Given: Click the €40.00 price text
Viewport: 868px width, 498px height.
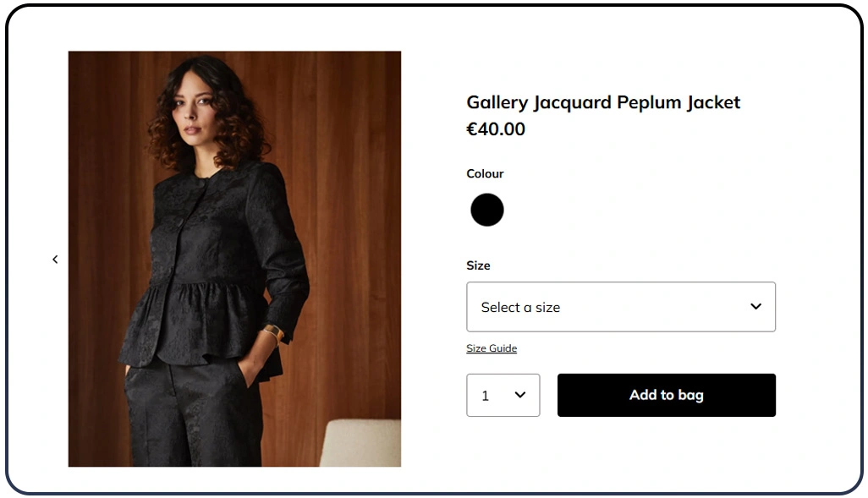Looking at the screenshot, I should coord(496,129).
